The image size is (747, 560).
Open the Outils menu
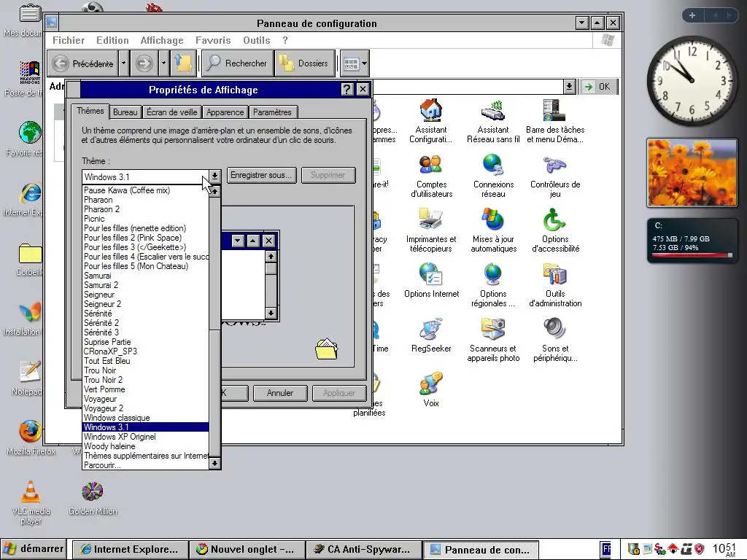[256, 41]
